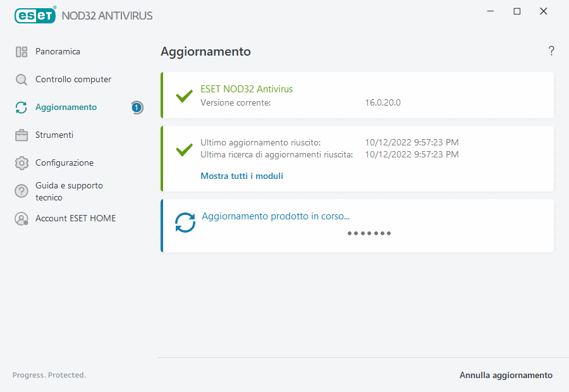Cancel update with Annulla aggiornamento
Viewport: 569px width, 392px height.
point(506,376)
